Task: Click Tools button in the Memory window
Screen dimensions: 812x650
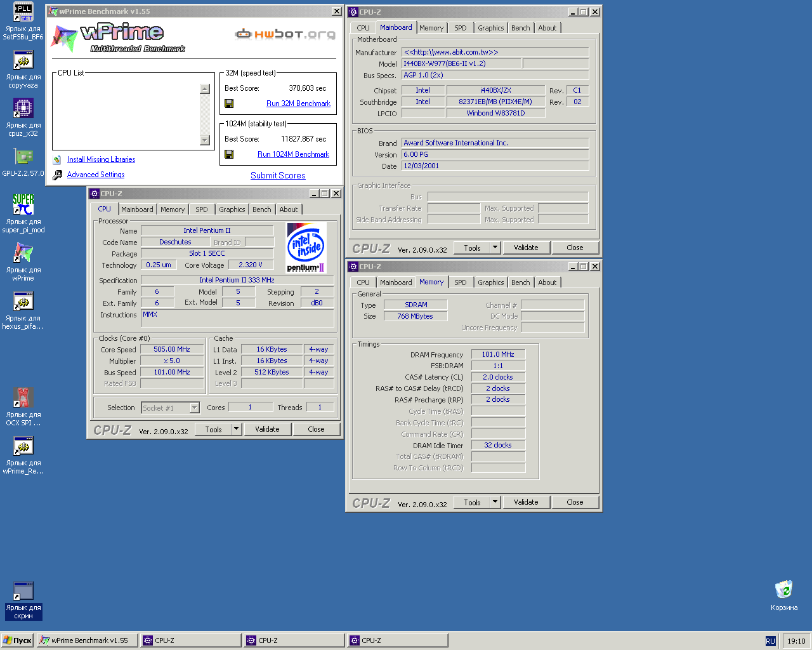Action: [x=472, y=502]
